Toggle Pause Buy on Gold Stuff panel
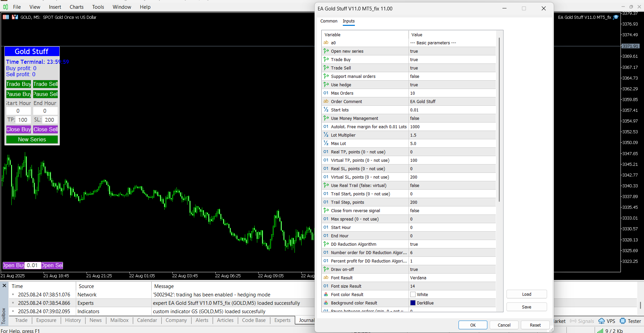 tap(19, 94)
